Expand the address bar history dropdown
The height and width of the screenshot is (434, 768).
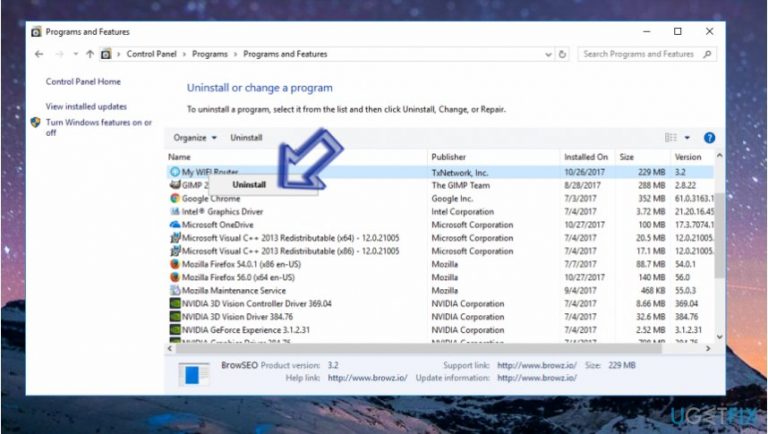pos(548,54)
